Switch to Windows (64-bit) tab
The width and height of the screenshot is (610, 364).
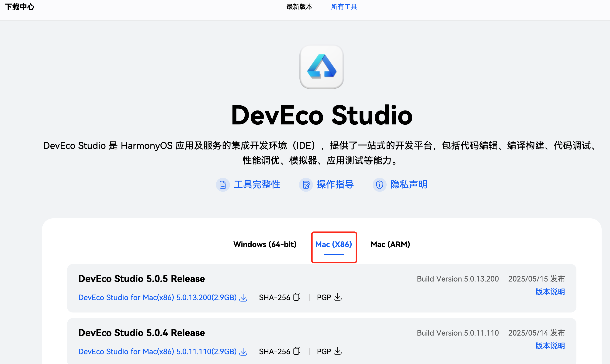click(x=265, y=244)
